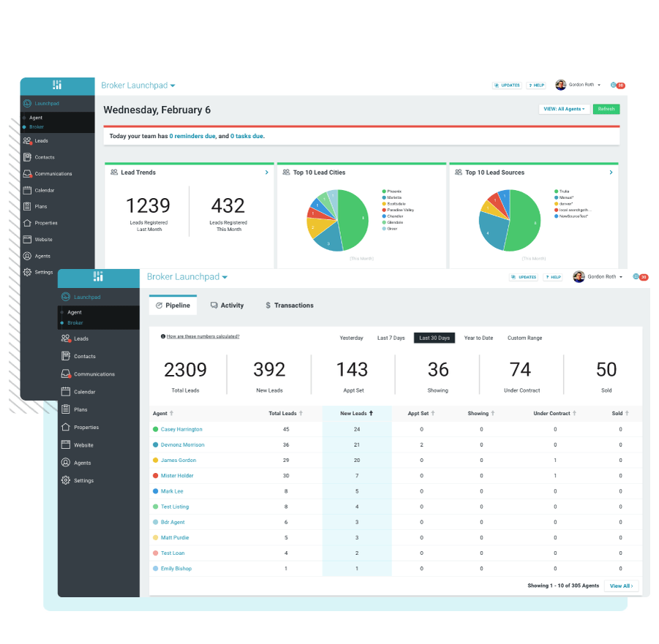Viewport: 659px width, 644px height.
Task: Open Leads icon in back window sidebar
Action: [x=27, y=141]
